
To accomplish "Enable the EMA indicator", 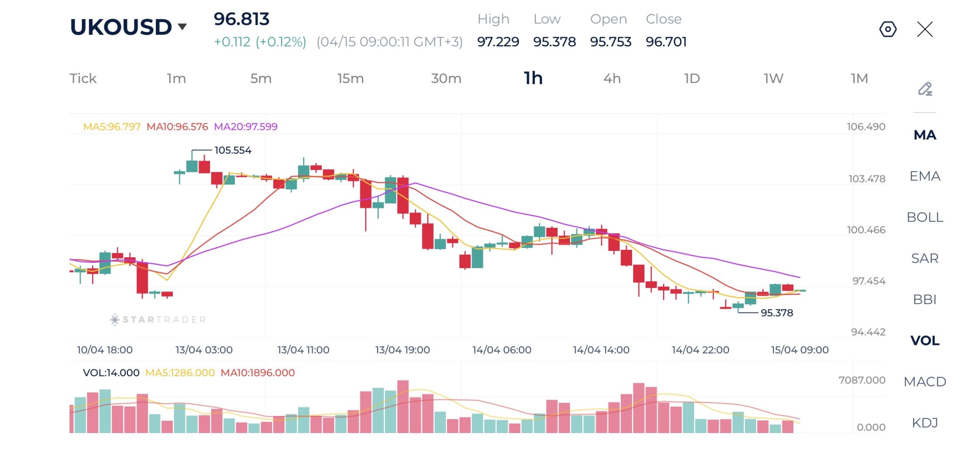I will click(x=925, y=176).
